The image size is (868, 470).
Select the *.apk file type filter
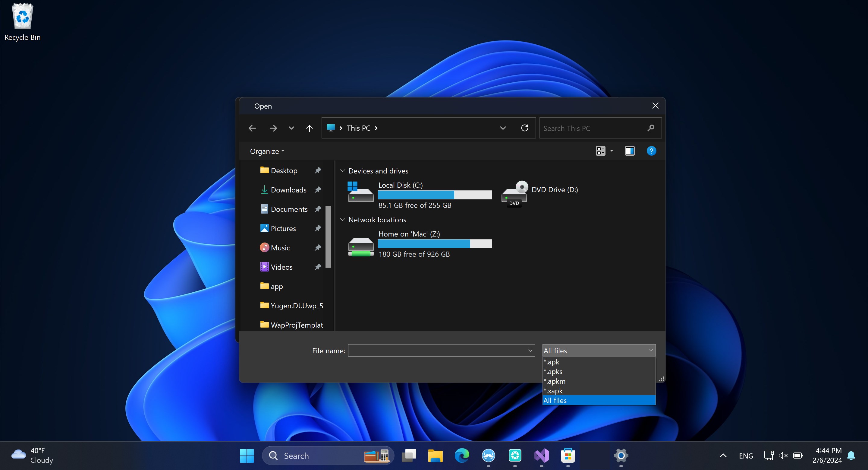552,362
